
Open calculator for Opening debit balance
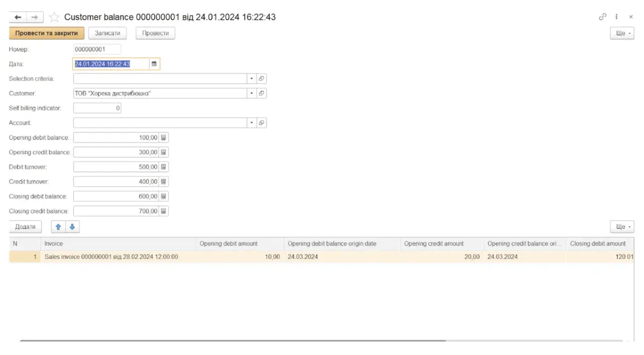[164, 137]
